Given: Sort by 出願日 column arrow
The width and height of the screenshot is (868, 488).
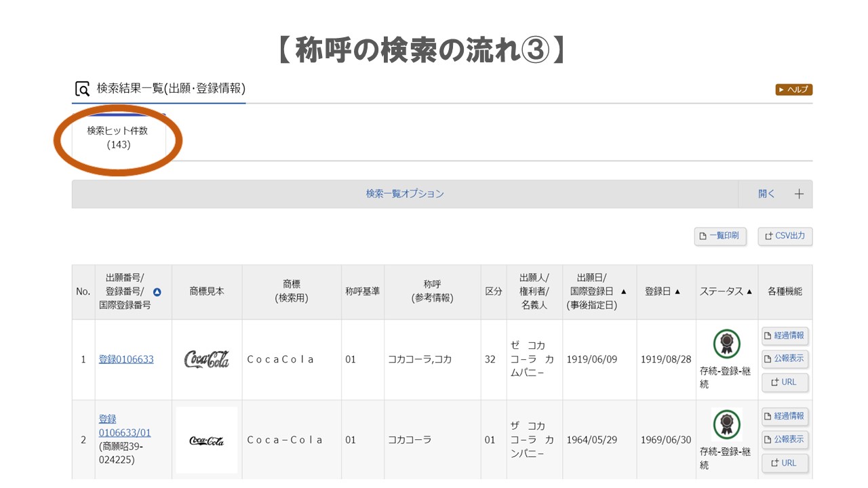Looking at the screenshot, I should 623,291.
